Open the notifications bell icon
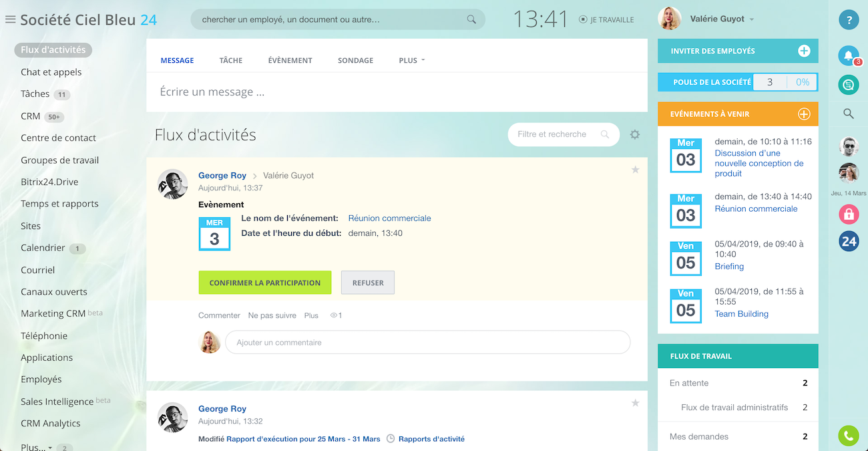The width and height of the screenshot is (868, 451). tap(848, 55)
